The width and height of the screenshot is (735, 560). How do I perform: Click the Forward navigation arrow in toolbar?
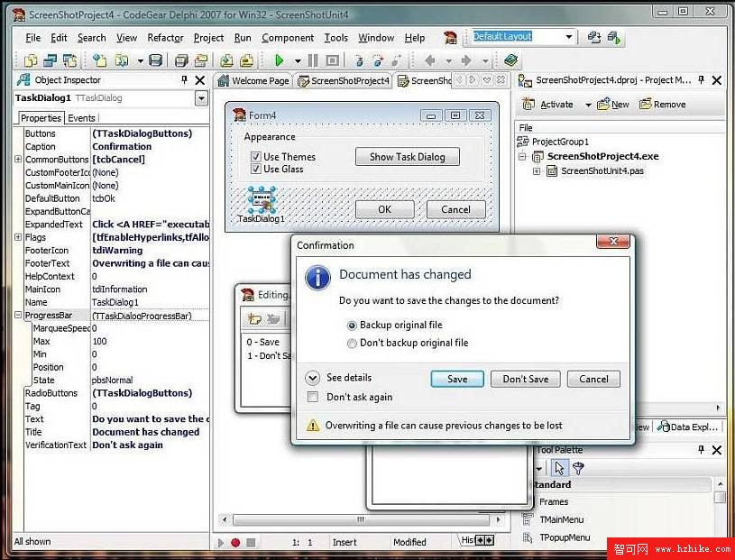[466, 60]
